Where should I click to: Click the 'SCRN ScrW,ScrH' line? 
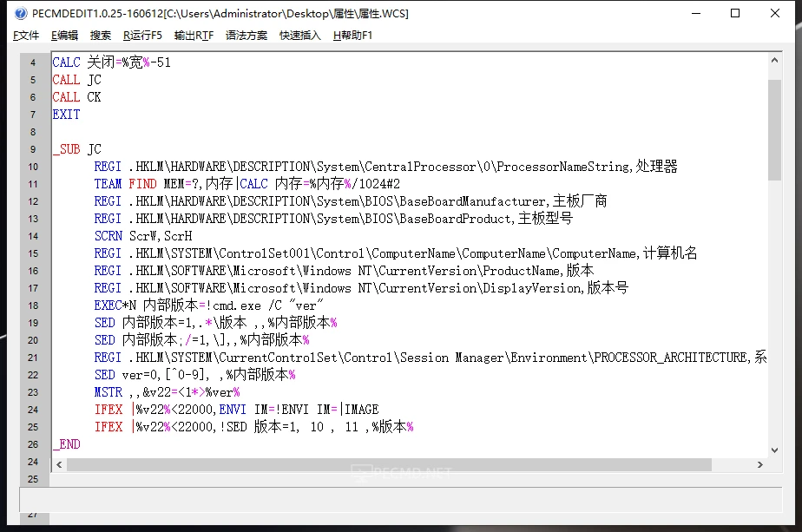[143, 236]
